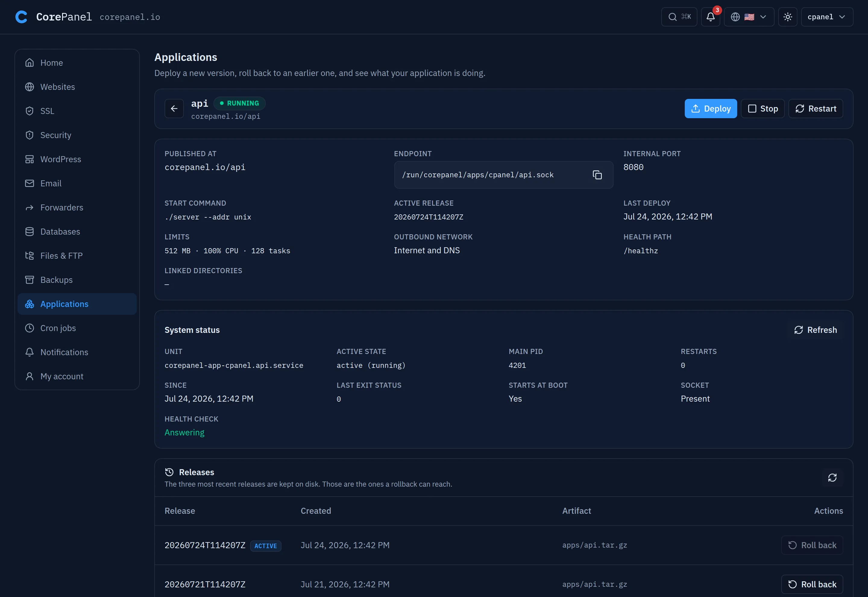Click the Jul 21, 2026 created date
The height and width of the screenshot is (597, 868).
[345, 584]
